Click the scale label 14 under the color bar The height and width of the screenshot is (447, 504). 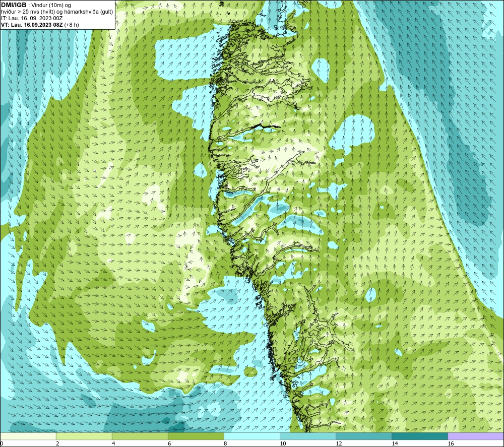click(x=395, y=444)
